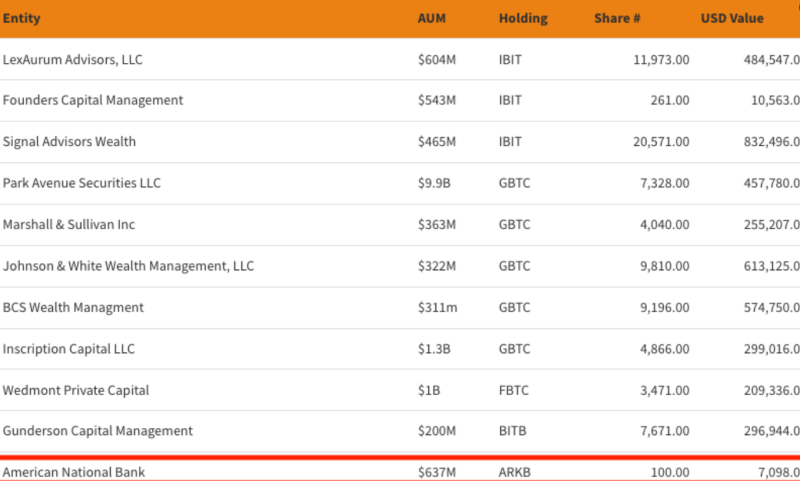Click GBTC holding in Johnson & White row
Screen dimensions: 800x481
click(514, 266)
